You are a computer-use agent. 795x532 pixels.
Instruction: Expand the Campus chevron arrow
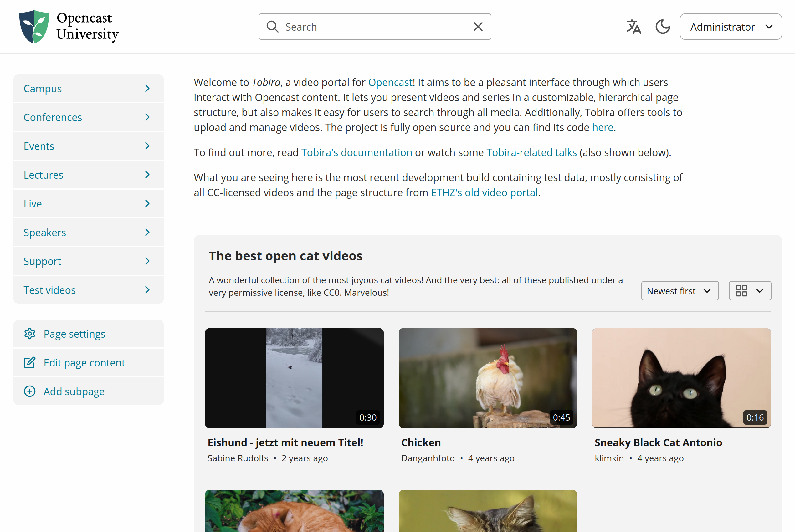[x=147, y=89]
